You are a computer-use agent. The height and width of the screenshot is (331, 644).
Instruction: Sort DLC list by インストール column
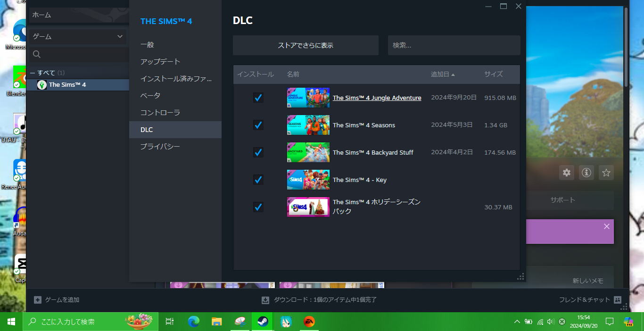[255, 74]
